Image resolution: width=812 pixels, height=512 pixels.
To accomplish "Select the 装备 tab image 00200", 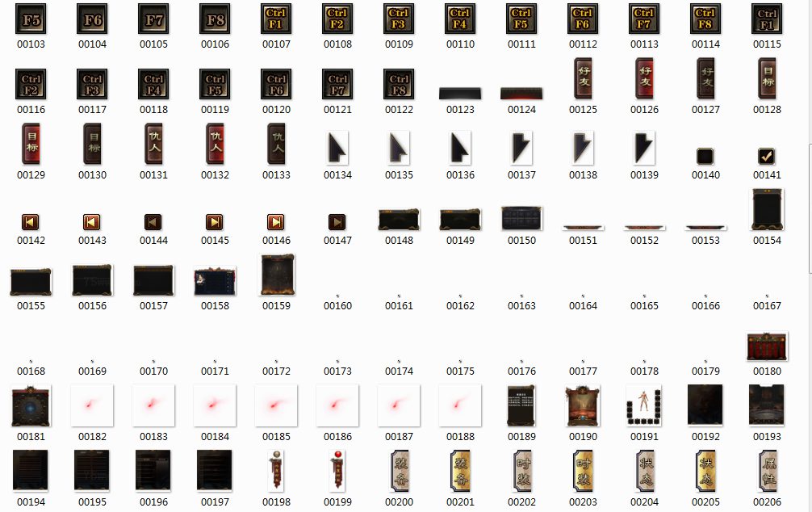I will [399, 471].
